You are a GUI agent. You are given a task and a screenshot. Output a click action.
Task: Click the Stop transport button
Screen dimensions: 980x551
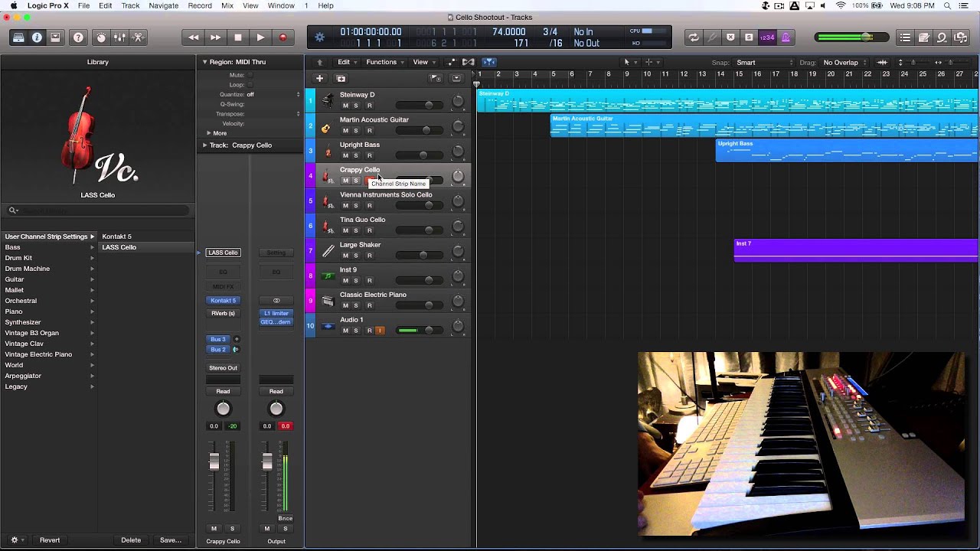pyautogui.click(x=238, y=37)
